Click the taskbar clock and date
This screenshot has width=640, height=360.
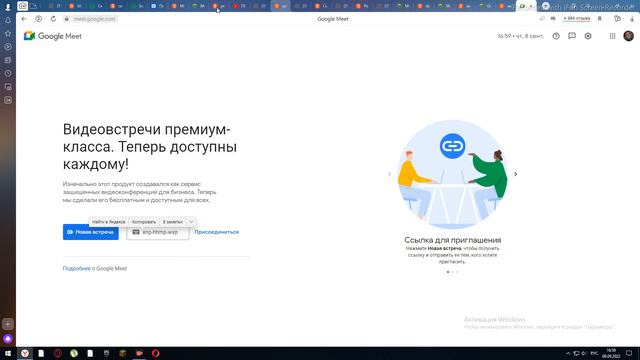point(611,353)
